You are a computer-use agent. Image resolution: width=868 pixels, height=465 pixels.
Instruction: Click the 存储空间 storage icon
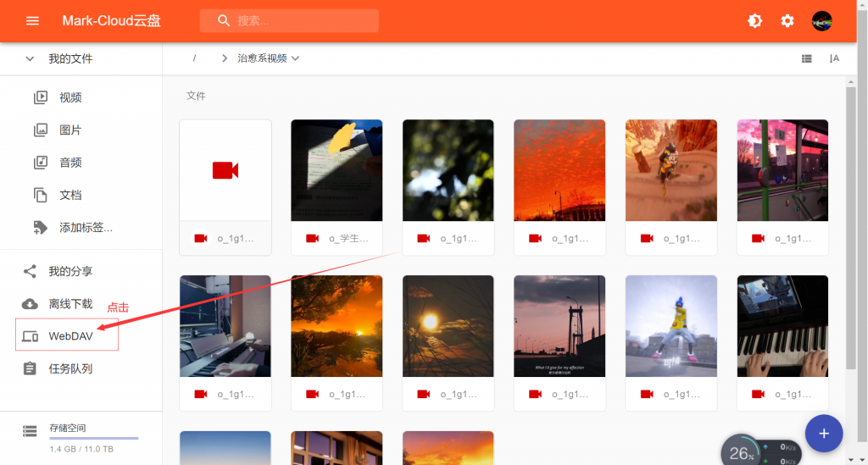(30, 431)
